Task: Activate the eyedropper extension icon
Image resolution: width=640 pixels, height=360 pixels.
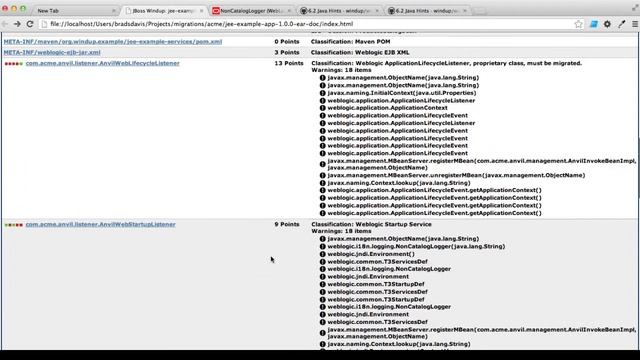Action: 621,24
